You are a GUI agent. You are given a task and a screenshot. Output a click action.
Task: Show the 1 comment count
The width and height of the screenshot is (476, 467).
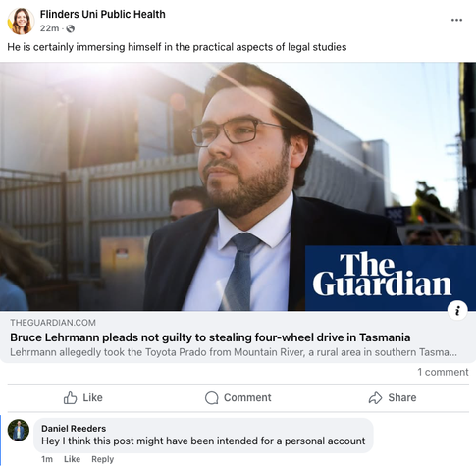click(x=443, y=372)
